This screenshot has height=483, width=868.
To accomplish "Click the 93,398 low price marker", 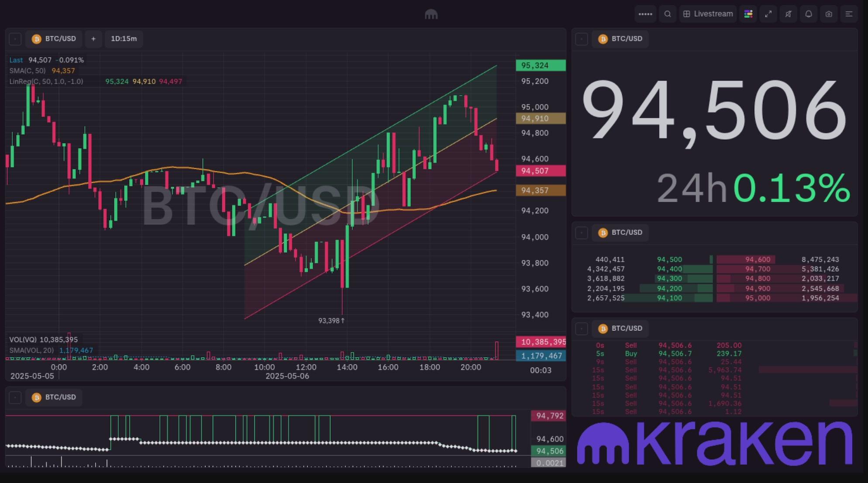I will point(331,321).
